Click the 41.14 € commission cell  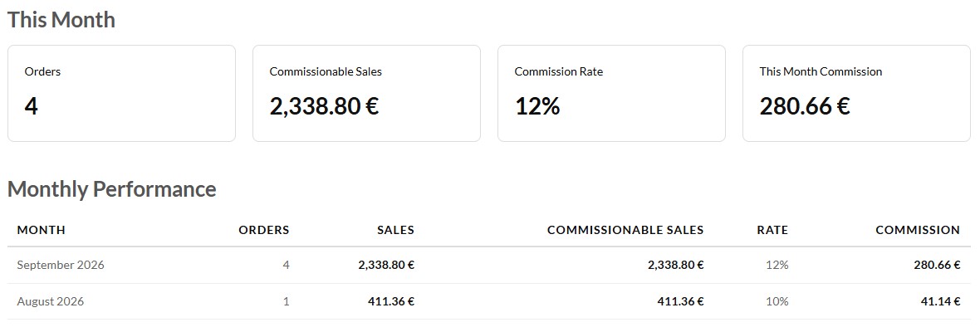click(941, 301)
